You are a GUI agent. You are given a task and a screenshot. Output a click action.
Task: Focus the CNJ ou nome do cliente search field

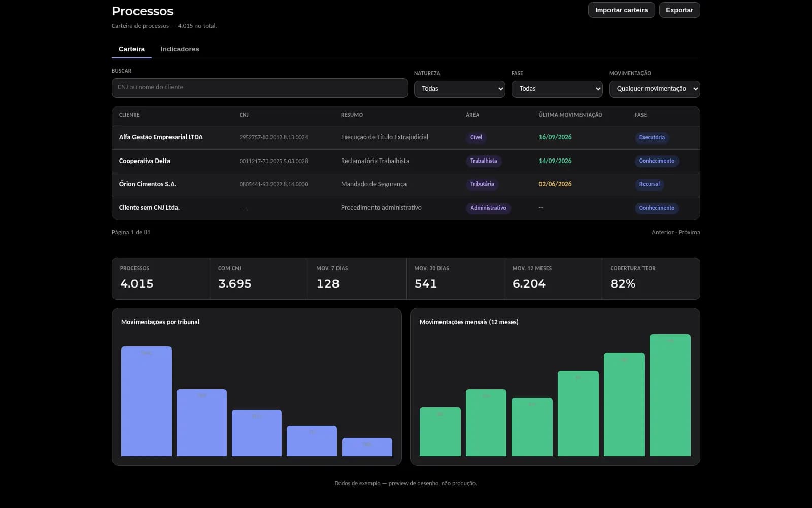[259, 87]
